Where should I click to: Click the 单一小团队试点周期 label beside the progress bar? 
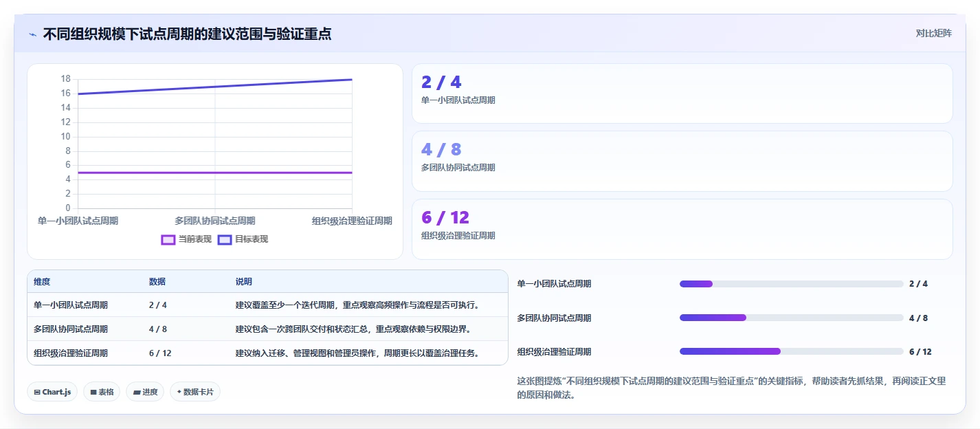point(554,284)
